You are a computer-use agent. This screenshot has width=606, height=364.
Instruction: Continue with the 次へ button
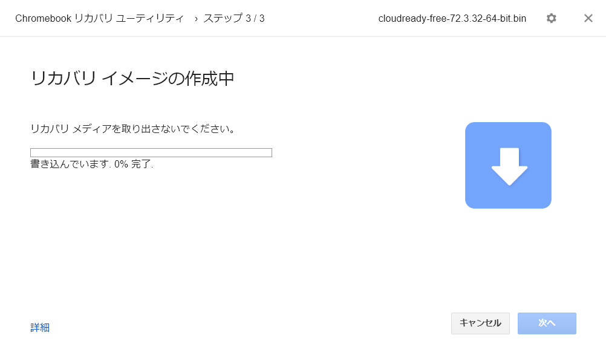point(547,323)
